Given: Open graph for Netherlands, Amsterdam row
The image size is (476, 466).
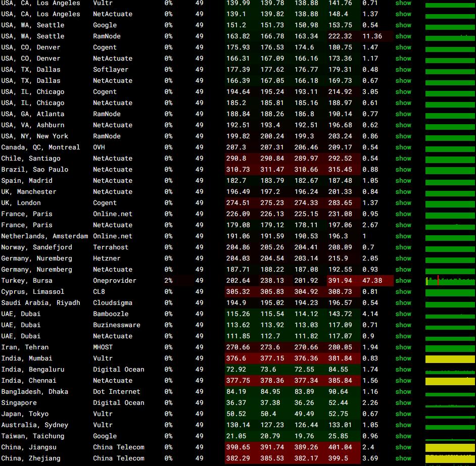Looking at the screenshot, I should click(x=451, y=238).
